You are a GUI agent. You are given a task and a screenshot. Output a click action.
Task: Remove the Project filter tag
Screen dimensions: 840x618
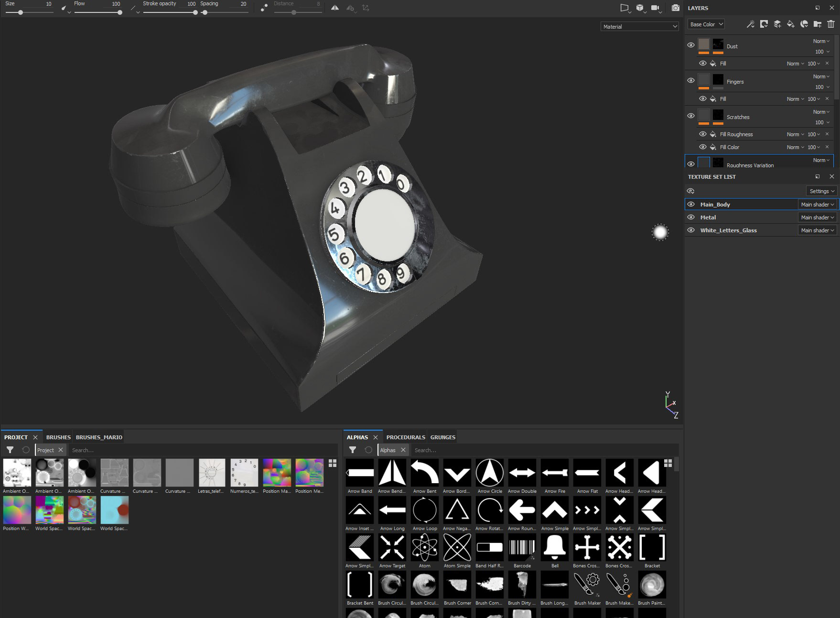click(x=61, y=450)
